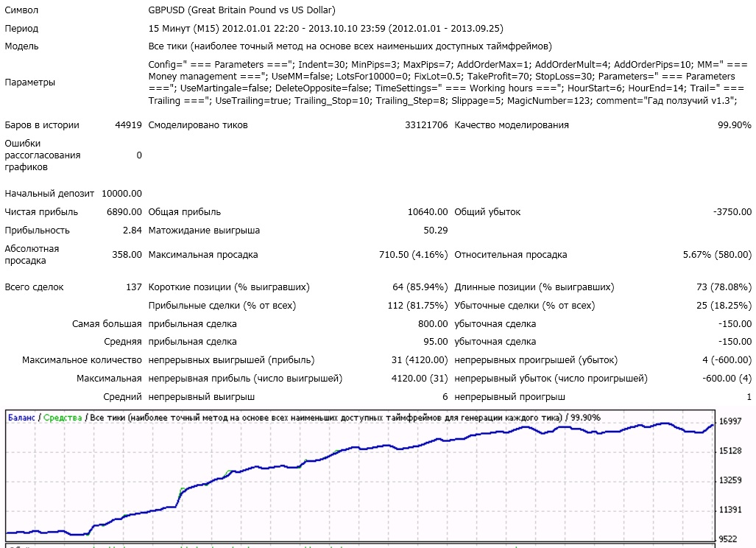Click the Матожидание выигрыша value 50.29
This screenshot has width=756, height=548.
[x=435, y=231]
